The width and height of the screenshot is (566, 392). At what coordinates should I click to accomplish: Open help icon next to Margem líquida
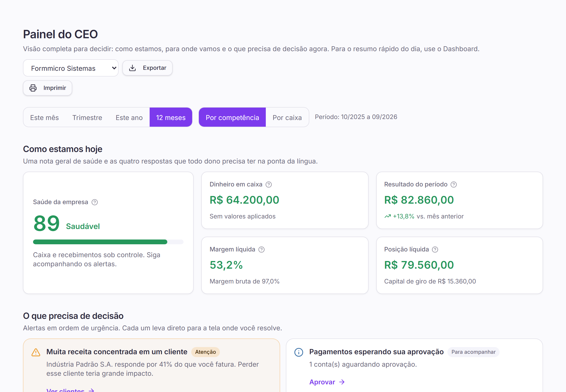tap(261, 250)
